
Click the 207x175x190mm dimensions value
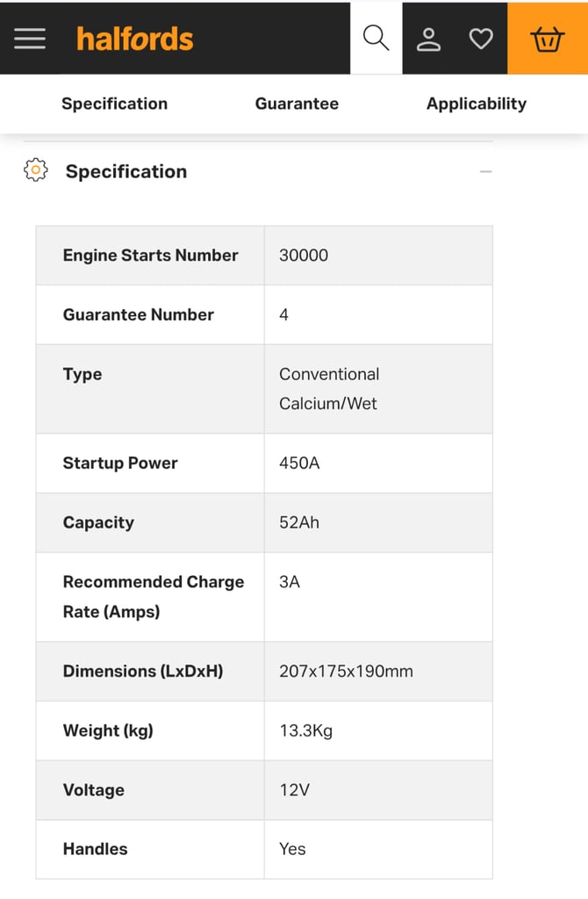[346, 671]
